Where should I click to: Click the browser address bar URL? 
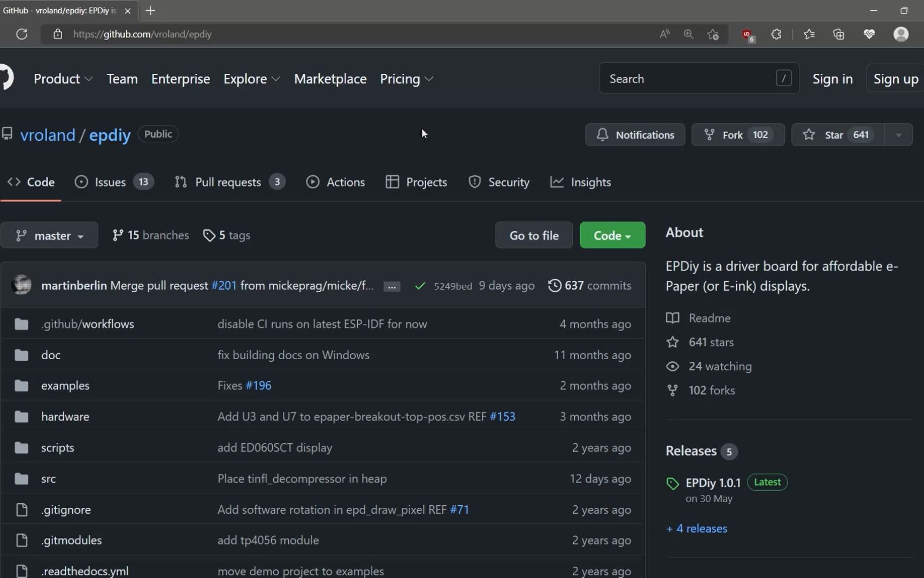pyautogui.click(x=142, y=34)
